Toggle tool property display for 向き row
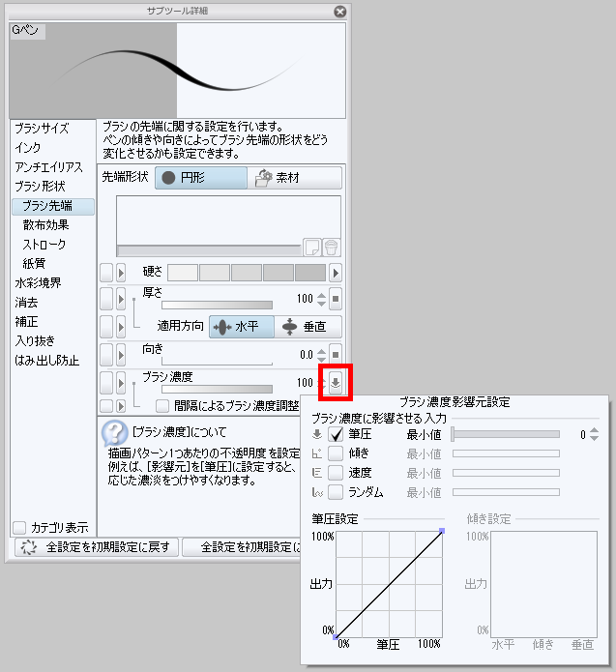This screenshot has width=616, height=672. click(106, 355)
